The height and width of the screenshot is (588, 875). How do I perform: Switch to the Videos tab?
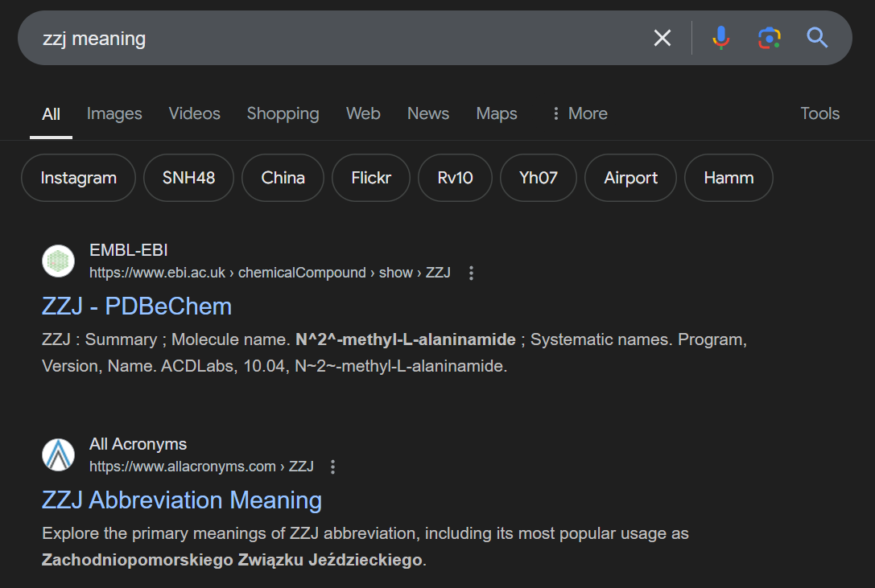pos(194,113)
